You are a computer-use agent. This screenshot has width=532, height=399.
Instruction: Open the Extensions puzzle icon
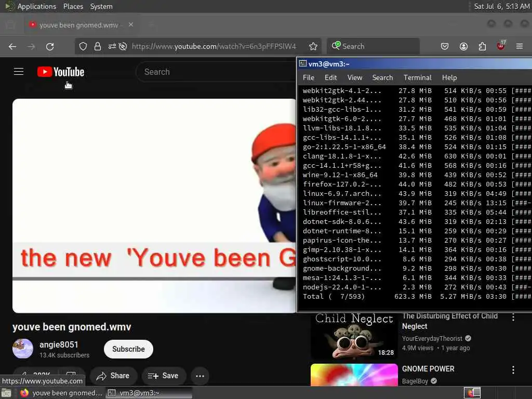[x=482, y=46]
